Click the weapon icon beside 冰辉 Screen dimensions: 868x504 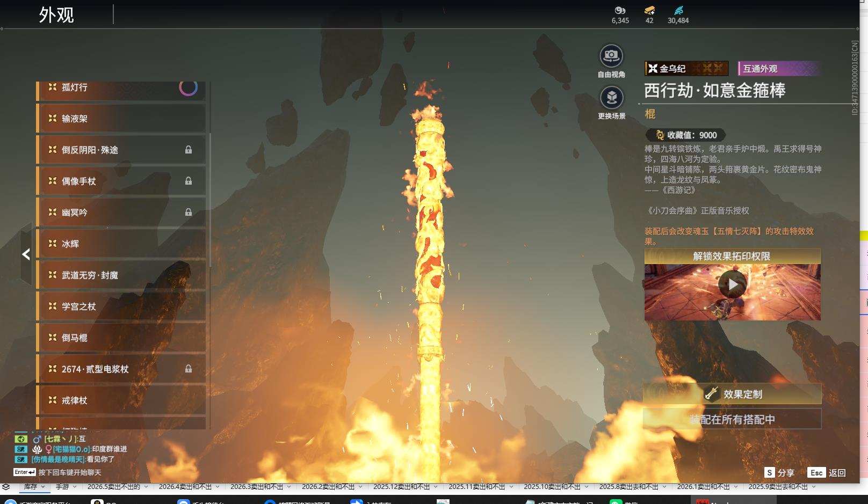click(x=53, y=244)
